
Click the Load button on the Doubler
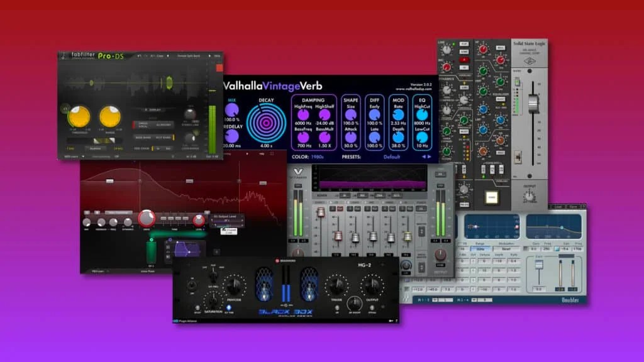click(558, 205)
